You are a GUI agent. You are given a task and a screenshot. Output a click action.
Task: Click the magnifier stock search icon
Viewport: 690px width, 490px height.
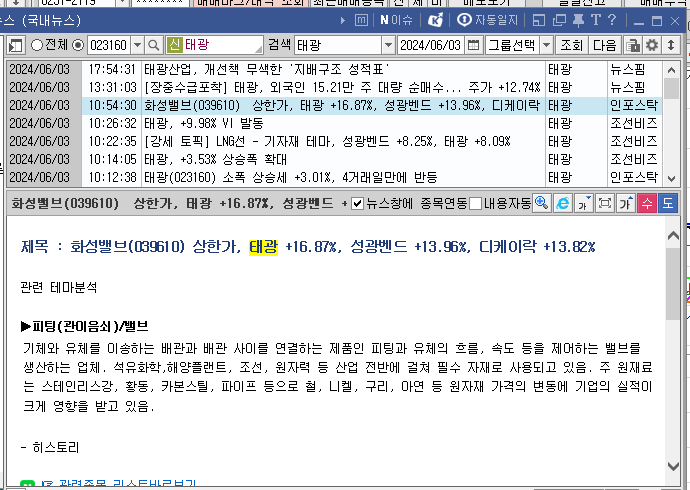154,45
